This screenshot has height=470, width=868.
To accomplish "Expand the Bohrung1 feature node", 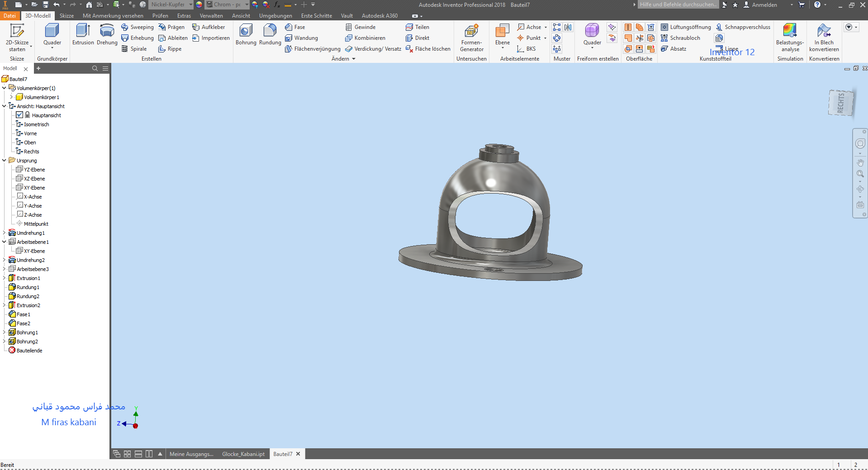I will [4, 332].
